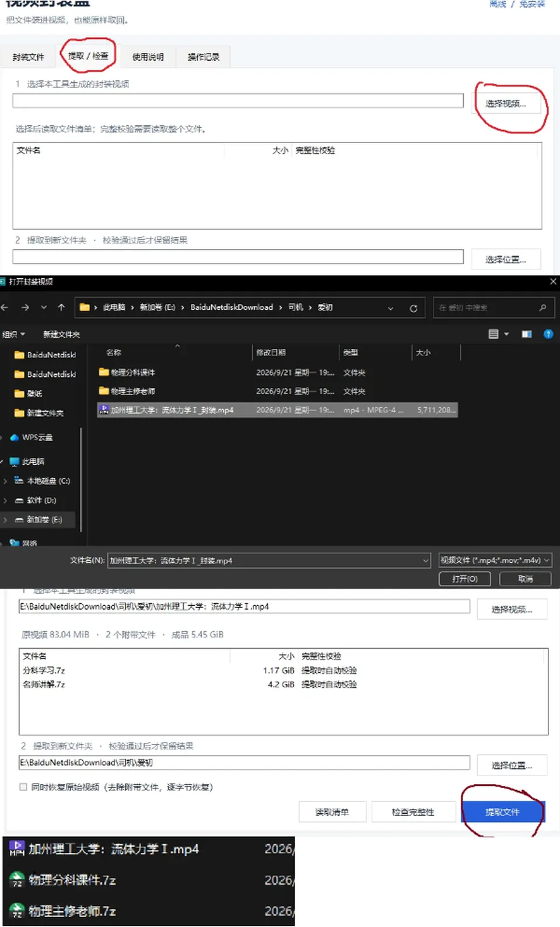The height and width of the screenshot is (927, 560).
Task: Click the 检查完整性 button
Action: (413, 812)
